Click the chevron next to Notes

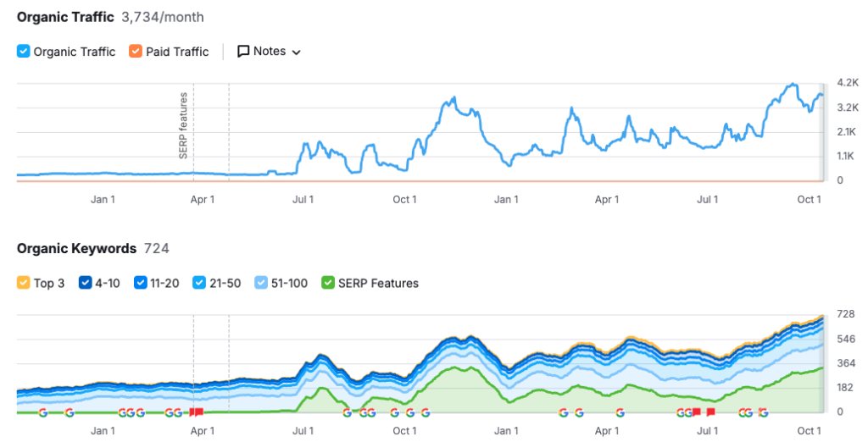[x=296, y=52]
